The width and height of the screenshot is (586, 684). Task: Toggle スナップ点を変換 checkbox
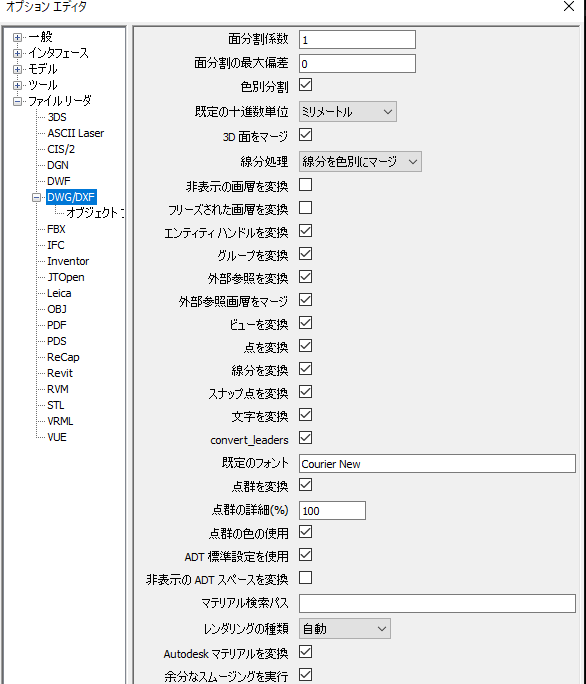pyautogui.click(x=305, y=392)
